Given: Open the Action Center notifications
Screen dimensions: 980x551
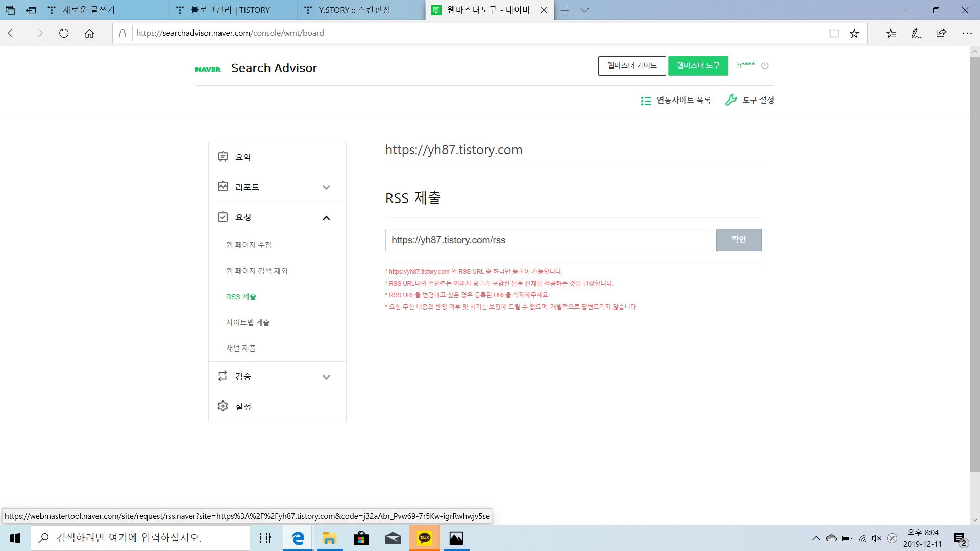Looking at the screenshot, I should click(x=961, y=539).
